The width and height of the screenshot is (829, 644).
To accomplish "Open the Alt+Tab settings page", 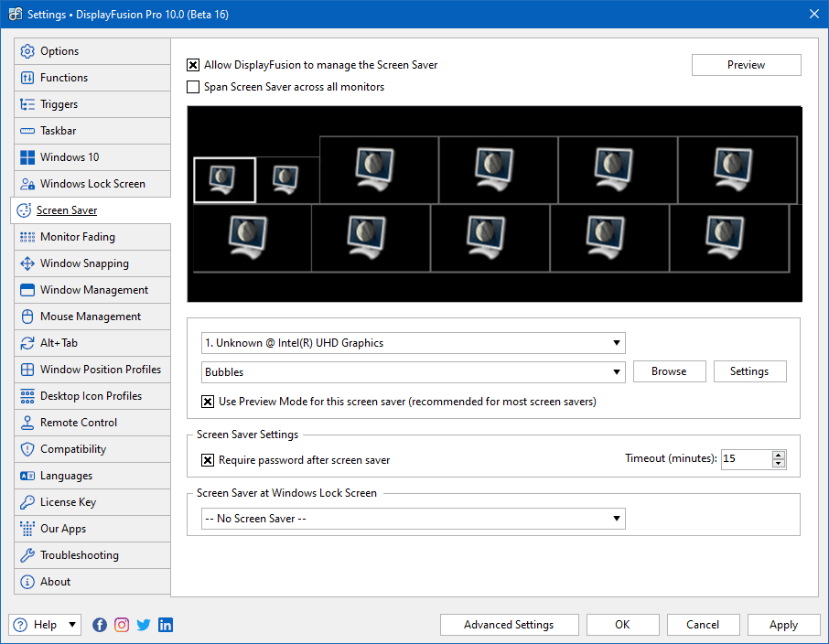I will click(59, 342).
